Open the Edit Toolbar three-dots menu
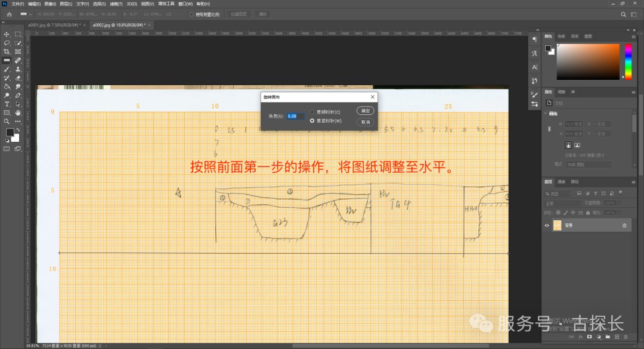 (18, 121)
